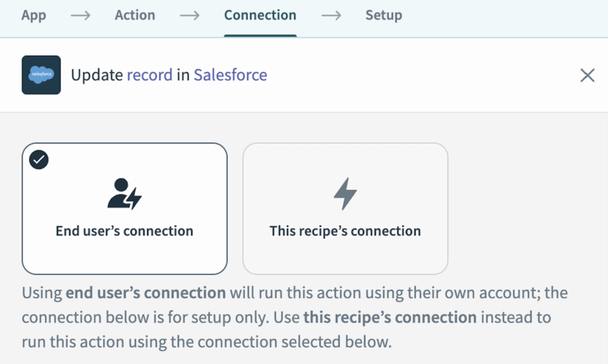
Task: Click the user with lightning bolt icon
Action: [124, 194]
